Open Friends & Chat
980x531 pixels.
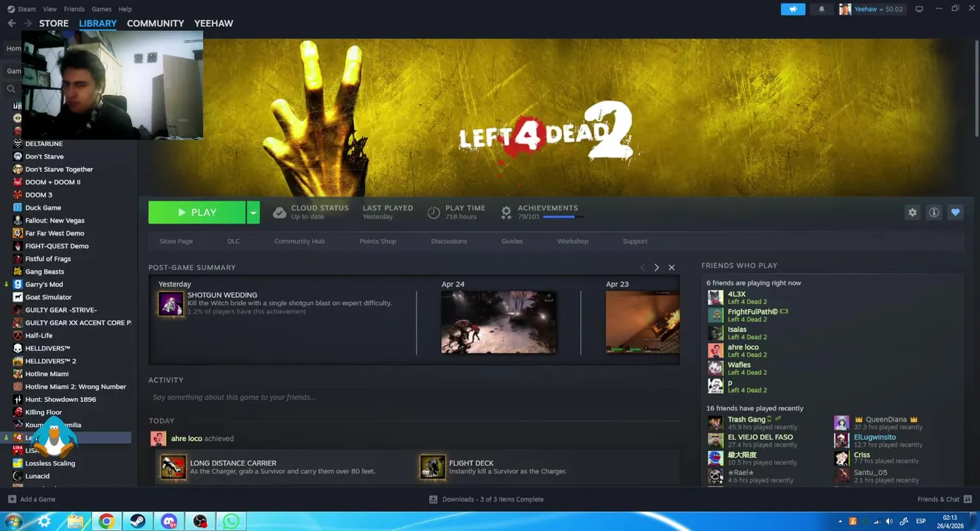pos(945,499)
